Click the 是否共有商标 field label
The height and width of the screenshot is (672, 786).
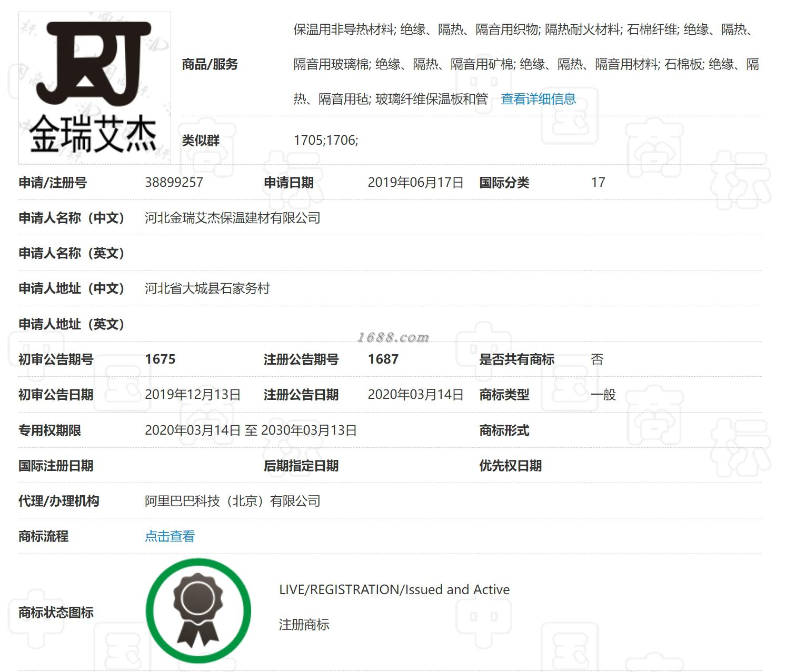(x=516, y=359)
